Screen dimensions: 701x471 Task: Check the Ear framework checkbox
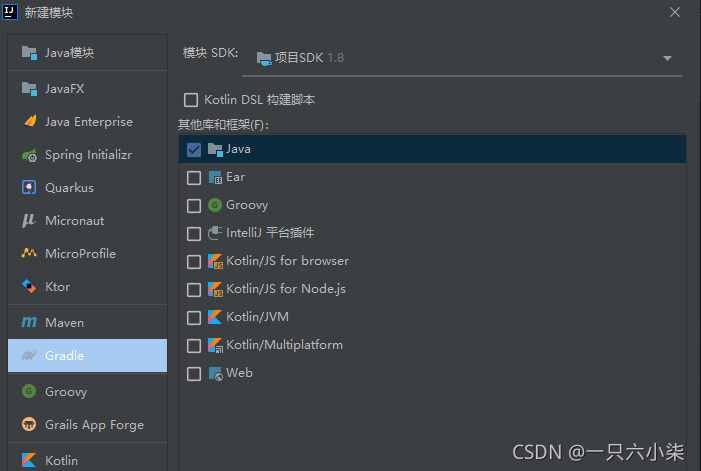click(194, 178)
